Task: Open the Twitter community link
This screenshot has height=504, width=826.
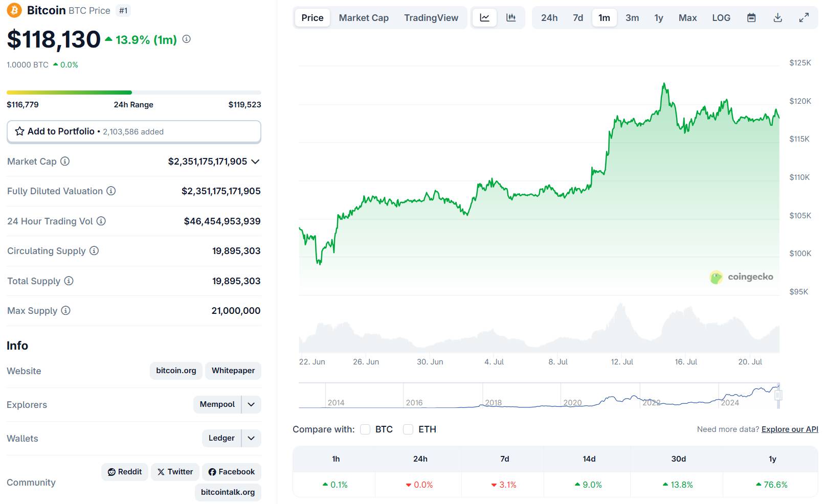Action: coord(175,472)
